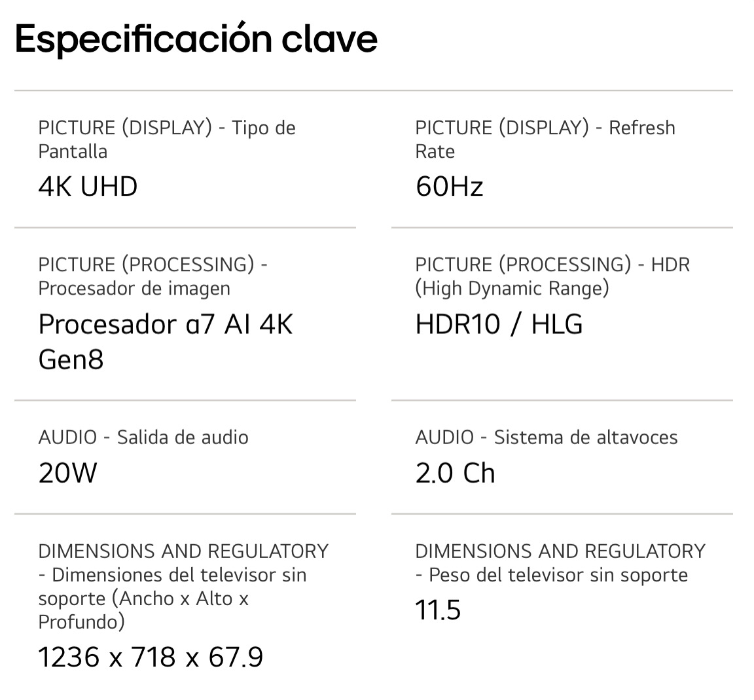Click 'Peso del televisor sin soporte' label

pyautogui.click(x=558, y=575)
